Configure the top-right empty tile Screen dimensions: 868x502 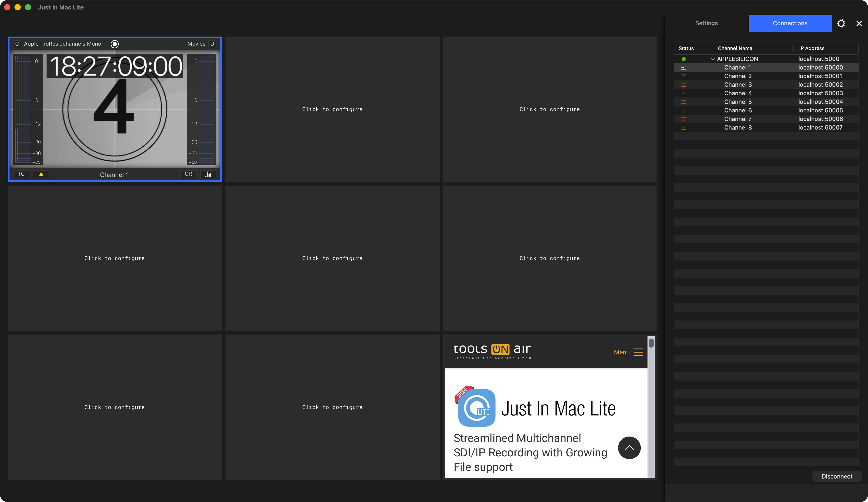point(550,109)
